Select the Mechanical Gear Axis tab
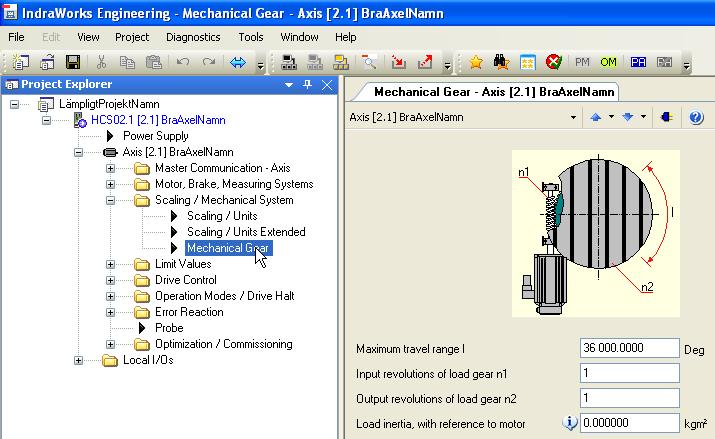This screenshot has width=715, height=439. coord(494,92)
